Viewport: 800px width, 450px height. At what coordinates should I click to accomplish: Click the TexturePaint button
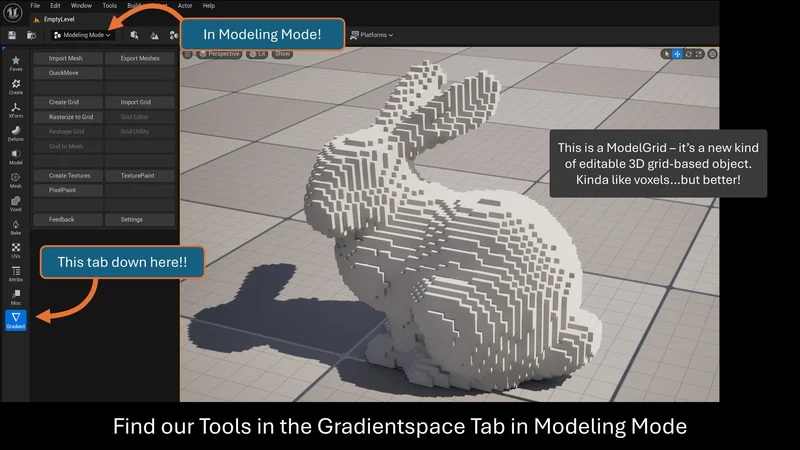[x=140, y=176]
